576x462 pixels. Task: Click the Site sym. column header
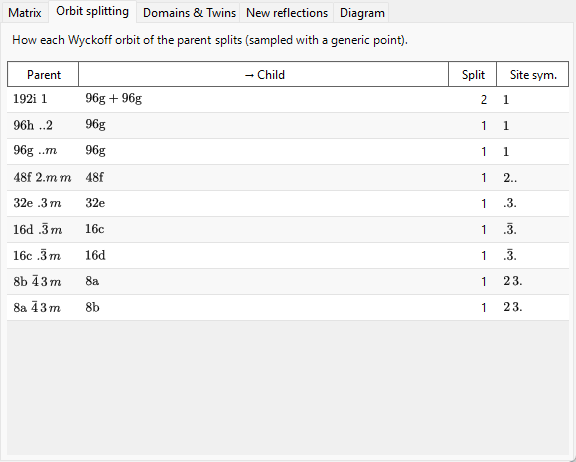[x=533, y=75]
